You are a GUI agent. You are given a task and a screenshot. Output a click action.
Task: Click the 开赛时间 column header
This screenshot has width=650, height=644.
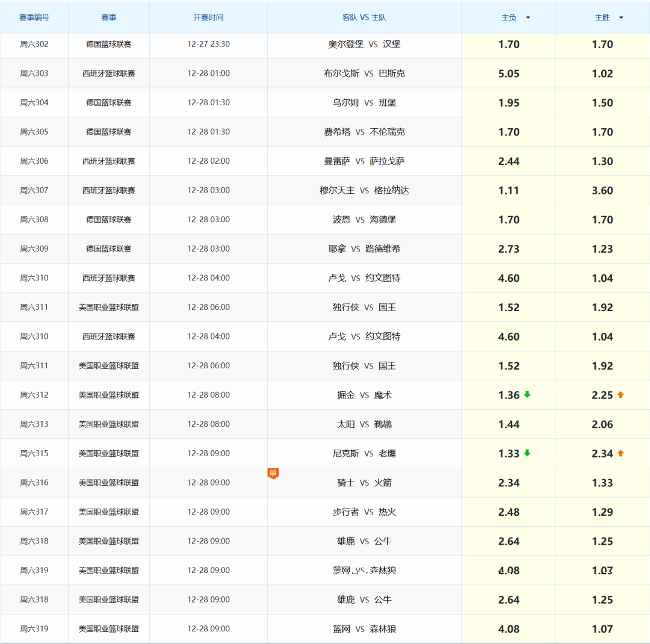(208, 17)
